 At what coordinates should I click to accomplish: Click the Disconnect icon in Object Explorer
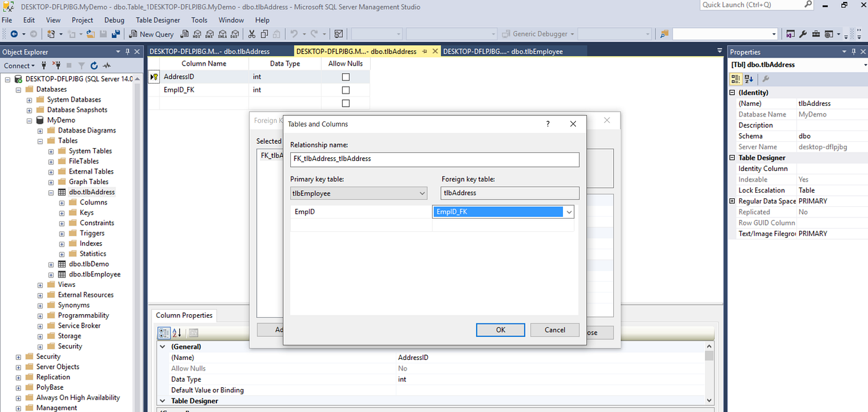[x=58, y=65]
